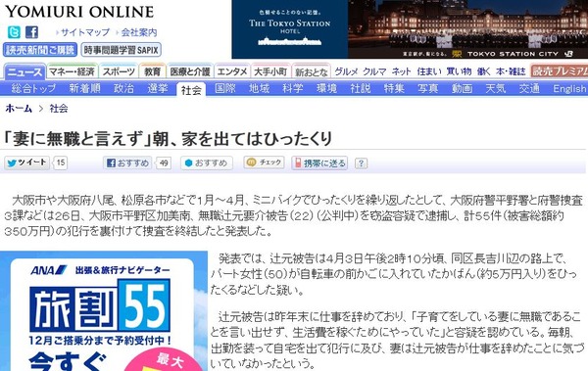The width and height of the screenshot is (588, 371).
Task: Go to 地域 in sub navigation
Action: (259, 88)
